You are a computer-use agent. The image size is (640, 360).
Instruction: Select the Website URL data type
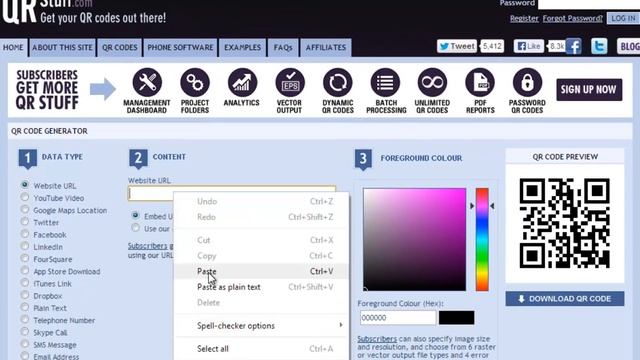pos(25,185)
